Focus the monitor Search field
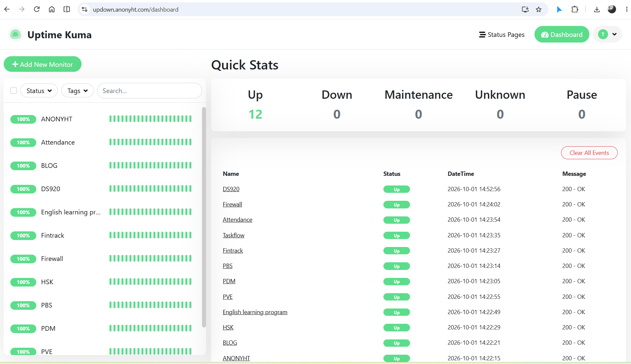 pyautogui.click(x=149, y=90)
